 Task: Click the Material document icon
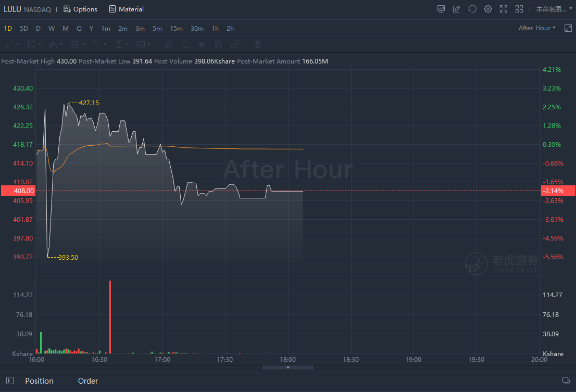(x=112, y=9)
